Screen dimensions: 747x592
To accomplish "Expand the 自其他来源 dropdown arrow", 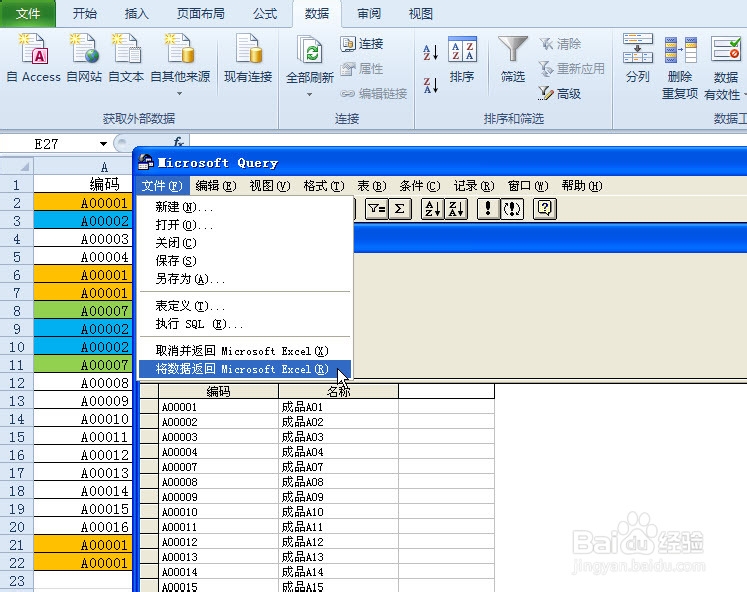I will pyautogui.click(x=180, y=94).
